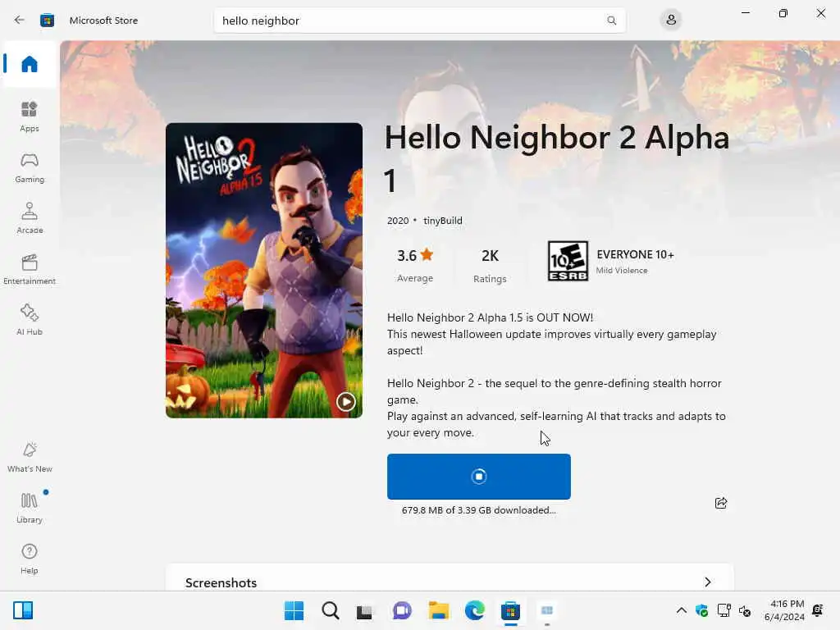Open the Library section

point(30,509)
